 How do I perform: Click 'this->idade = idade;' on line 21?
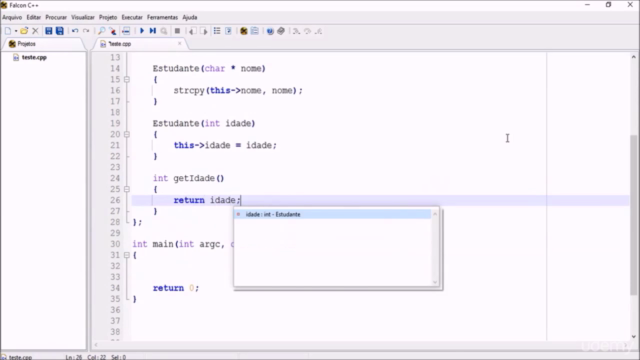(225, 145)
